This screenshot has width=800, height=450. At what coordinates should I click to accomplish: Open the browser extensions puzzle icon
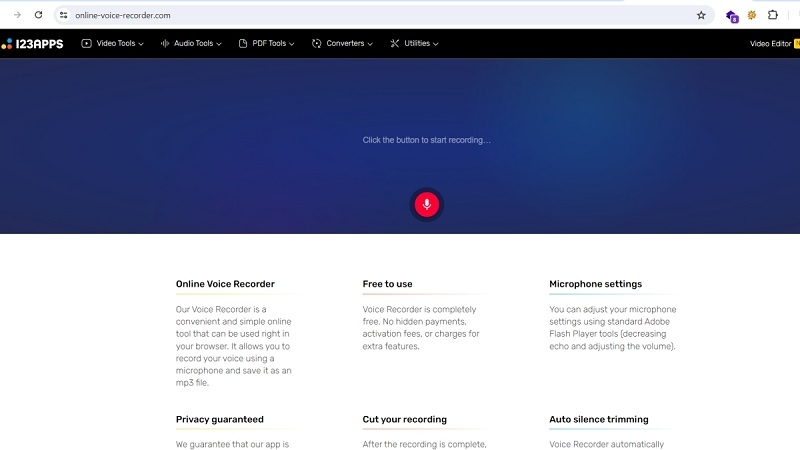coord(772,15)
